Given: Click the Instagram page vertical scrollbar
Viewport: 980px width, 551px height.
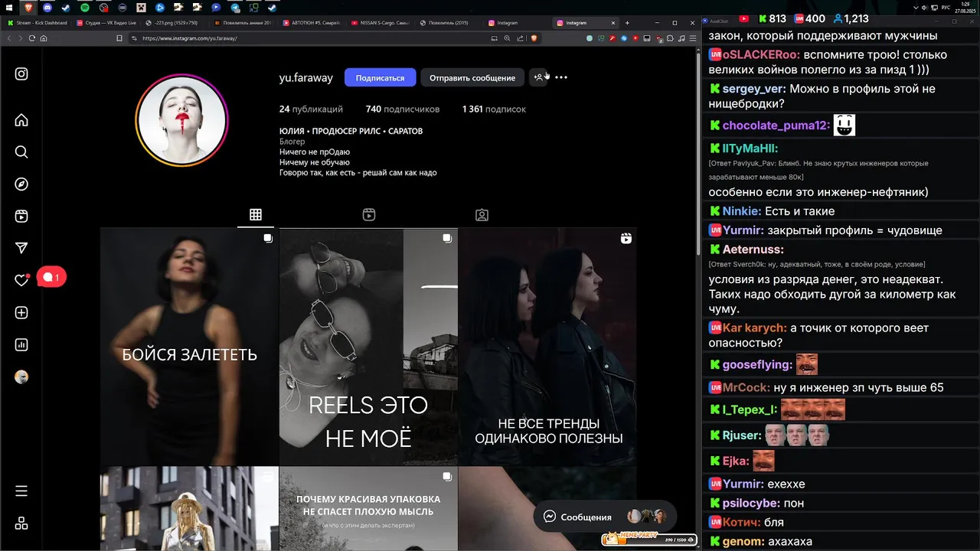Looking at the screenshot, I should pyautogui.click(x=697, y=153).
